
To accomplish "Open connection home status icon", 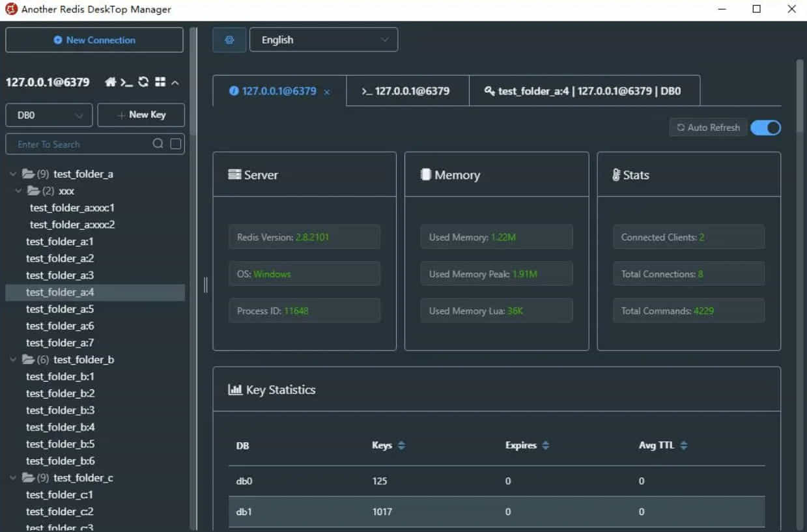I will [111, 82].
